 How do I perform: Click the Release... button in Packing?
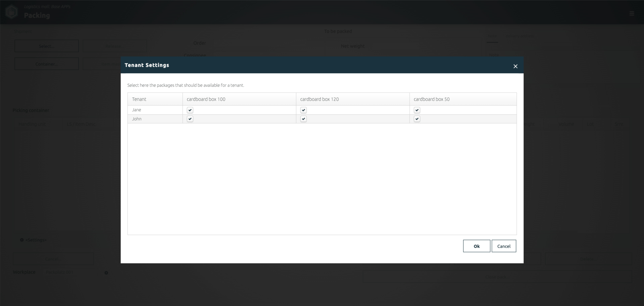coord(115,46)
